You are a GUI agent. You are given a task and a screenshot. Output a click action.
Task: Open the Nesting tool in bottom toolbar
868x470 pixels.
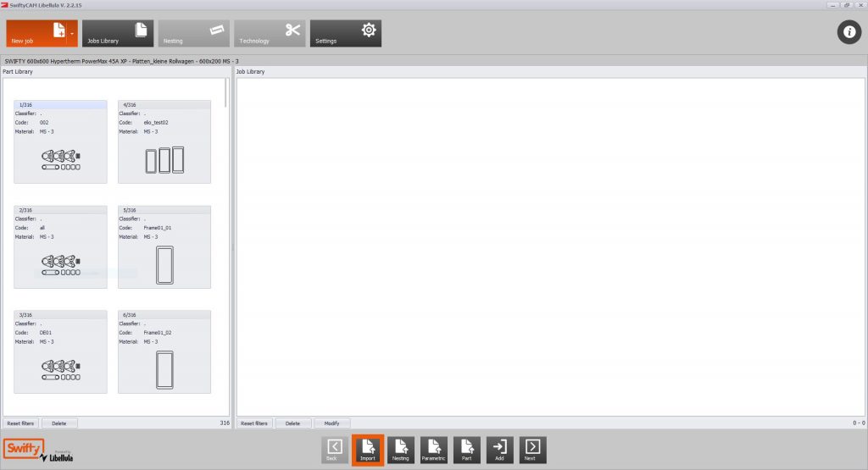(x=401, y=450)
